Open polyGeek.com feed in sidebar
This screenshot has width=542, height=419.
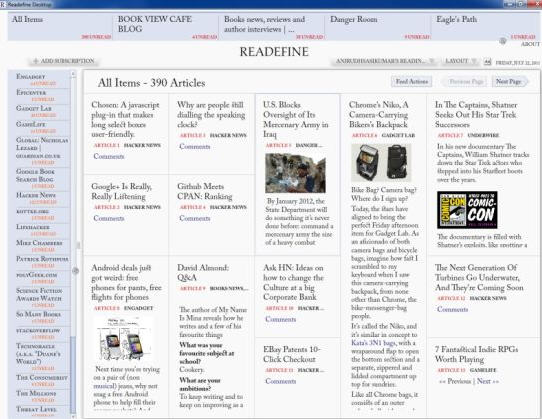[43, 278]
